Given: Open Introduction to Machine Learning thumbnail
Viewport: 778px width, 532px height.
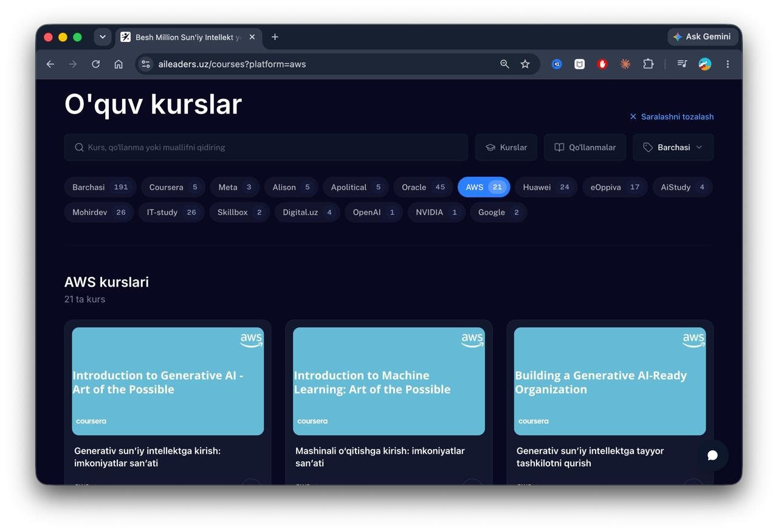Looking at the screenshot, I should [389, 381].
